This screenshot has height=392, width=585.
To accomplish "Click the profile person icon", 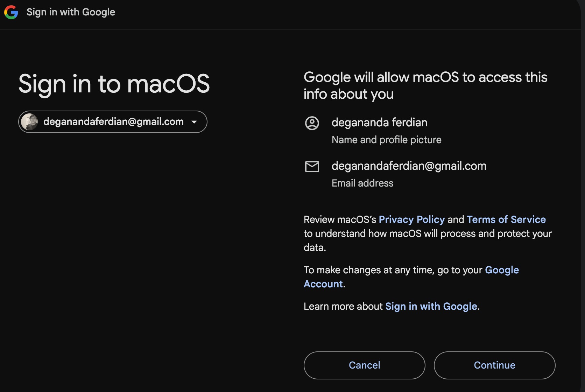I will click(x=312, y=123).
